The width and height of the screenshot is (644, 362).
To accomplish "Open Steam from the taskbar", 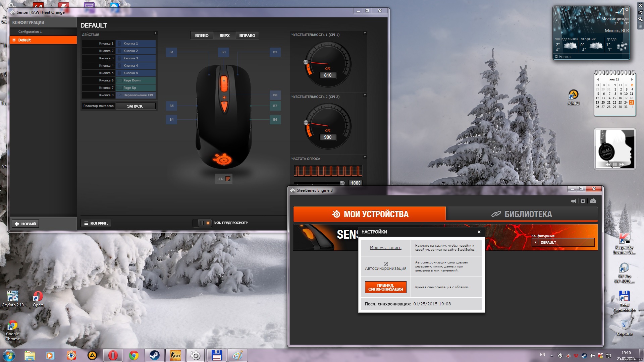I will [x=155, y=355].
